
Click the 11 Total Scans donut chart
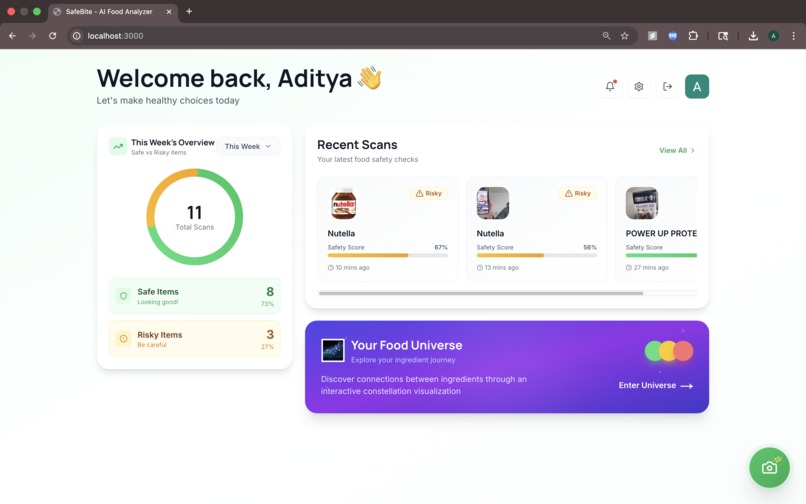point(194,217)
